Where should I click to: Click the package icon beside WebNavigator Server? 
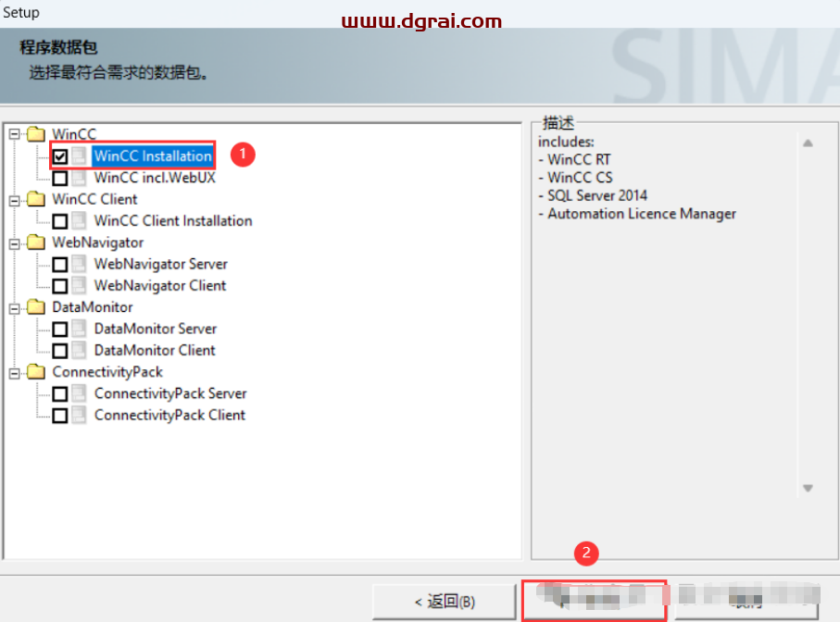click(81, 264)
